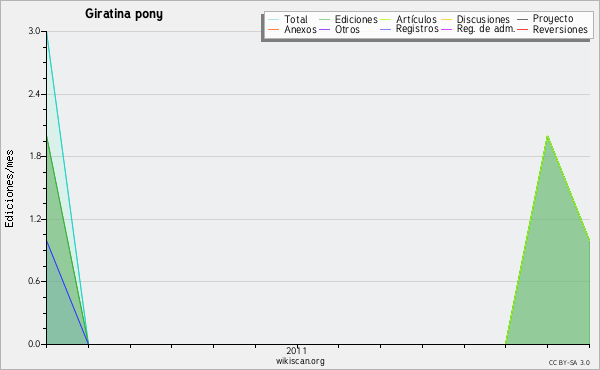Click the Ediciones legend label
This screenshot has width=600, height=370.
356,19
